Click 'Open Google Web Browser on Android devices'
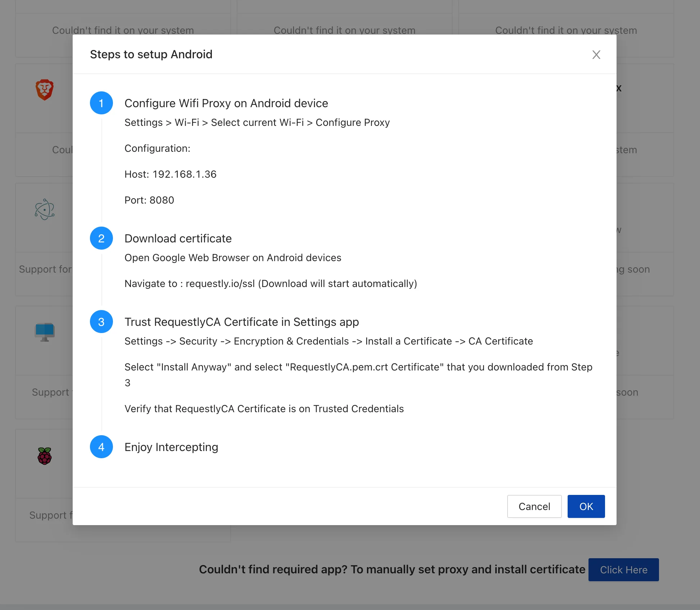This screenshot has height=610, width=700. 233,258
